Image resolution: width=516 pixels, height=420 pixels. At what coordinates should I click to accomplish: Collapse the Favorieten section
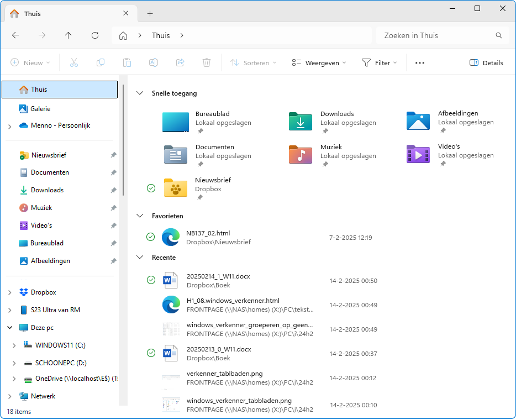pos(140,216)
